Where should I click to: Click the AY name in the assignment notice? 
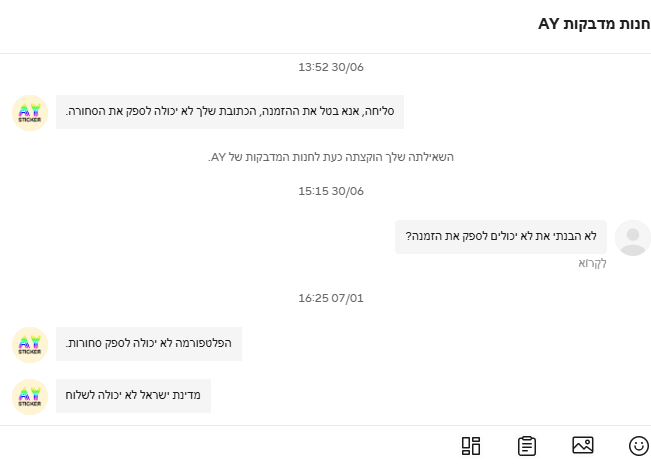pyautogui.click(x=220, y=157)
